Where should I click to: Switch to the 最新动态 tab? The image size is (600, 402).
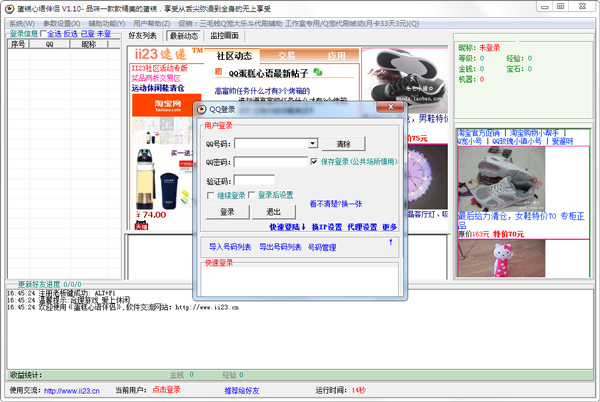(x=183, y=35)
